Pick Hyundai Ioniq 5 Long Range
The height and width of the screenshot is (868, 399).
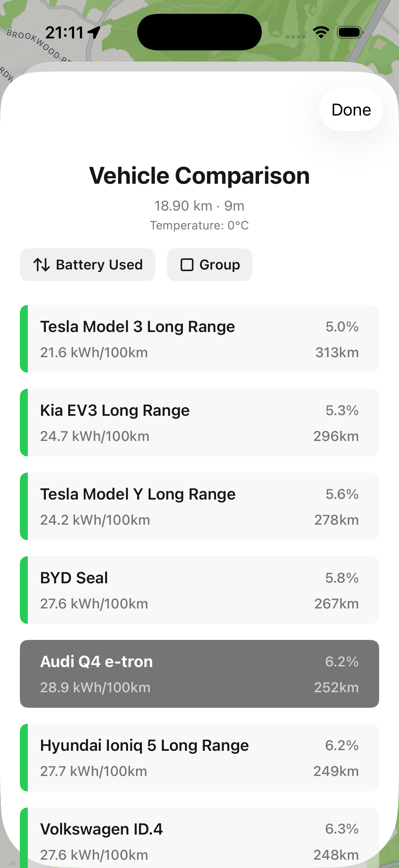199,757
